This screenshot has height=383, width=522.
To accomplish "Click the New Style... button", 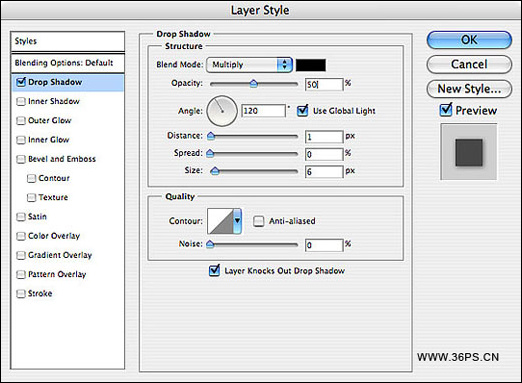I will tap(469, 89).
